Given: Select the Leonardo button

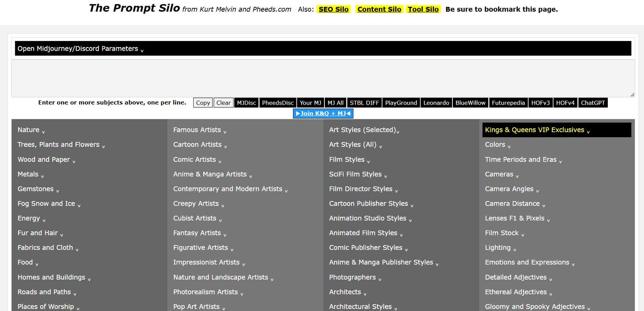Looking at the screenshot, I should [436, 103].
